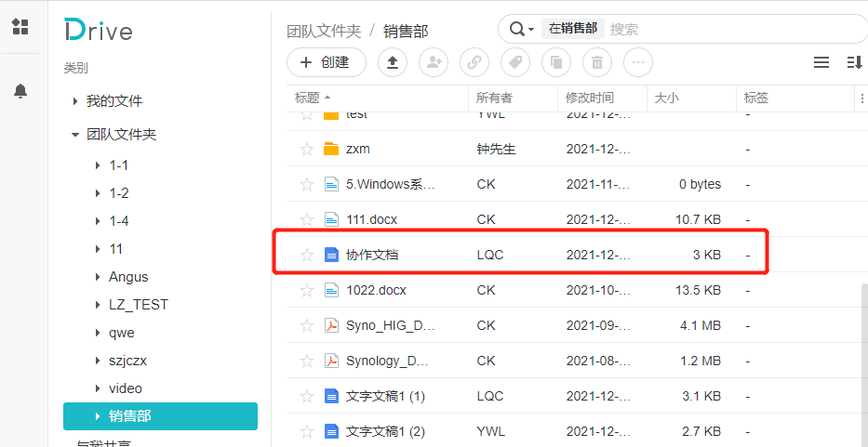Click 销售部 in breadcrumb

pos(406,31)
